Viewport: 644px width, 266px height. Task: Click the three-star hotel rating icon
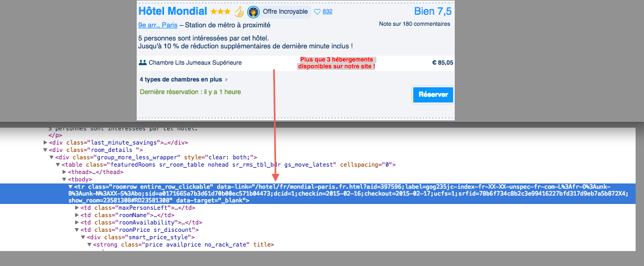(220, 12)
